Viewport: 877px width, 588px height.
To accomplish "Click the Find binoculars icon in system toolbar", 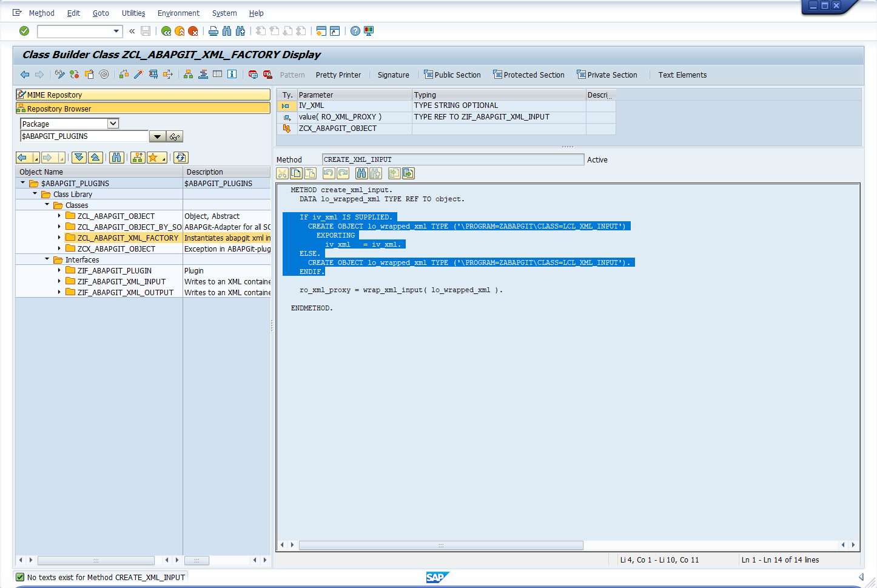I will (x=227, y=31).
